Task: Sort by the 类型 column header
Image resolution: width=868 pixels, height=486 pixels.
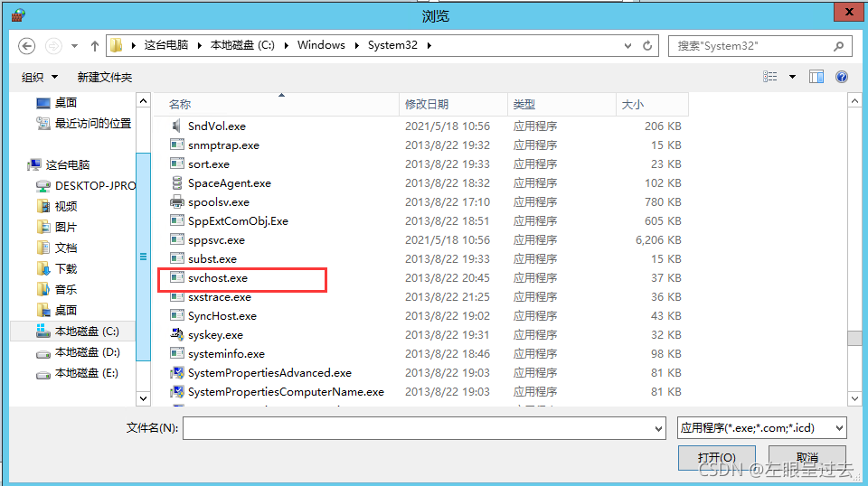Action: (x=561, y=104)
